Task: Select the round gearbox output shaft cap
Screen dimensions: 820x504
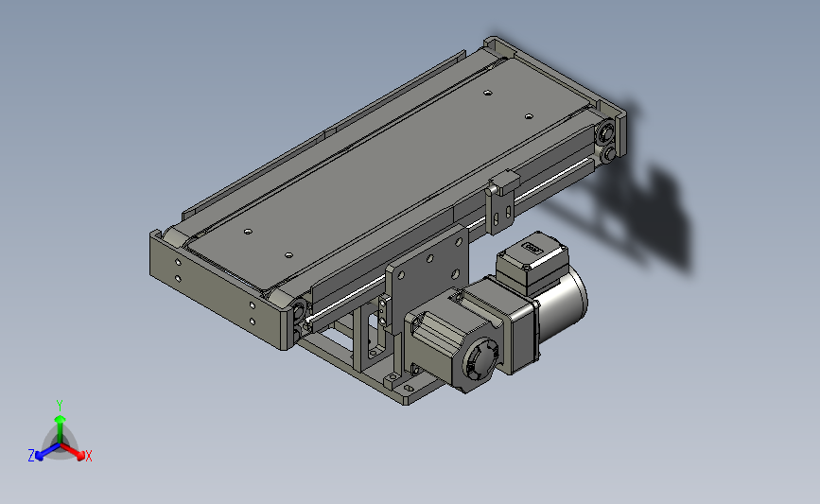Action: pos(480,360)
